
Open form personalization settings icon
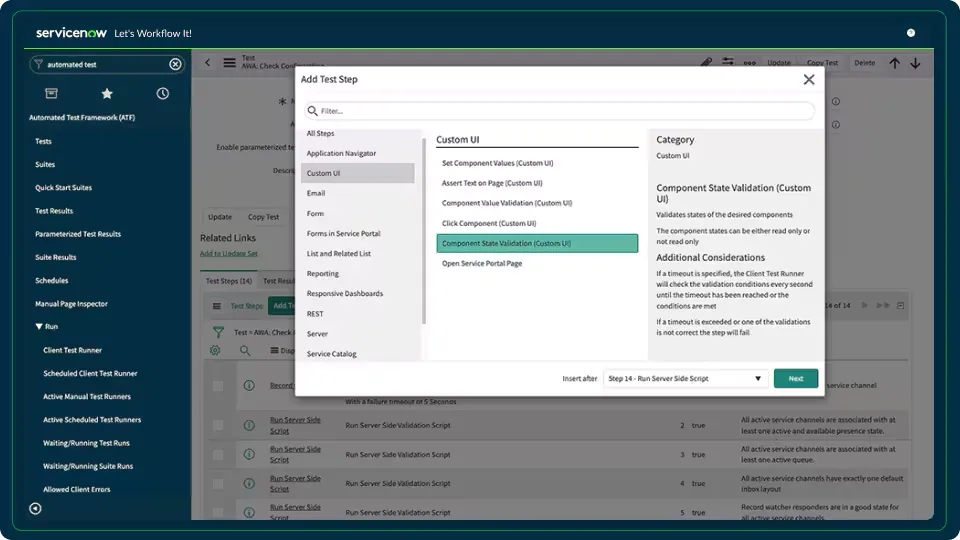coord(727,62)
